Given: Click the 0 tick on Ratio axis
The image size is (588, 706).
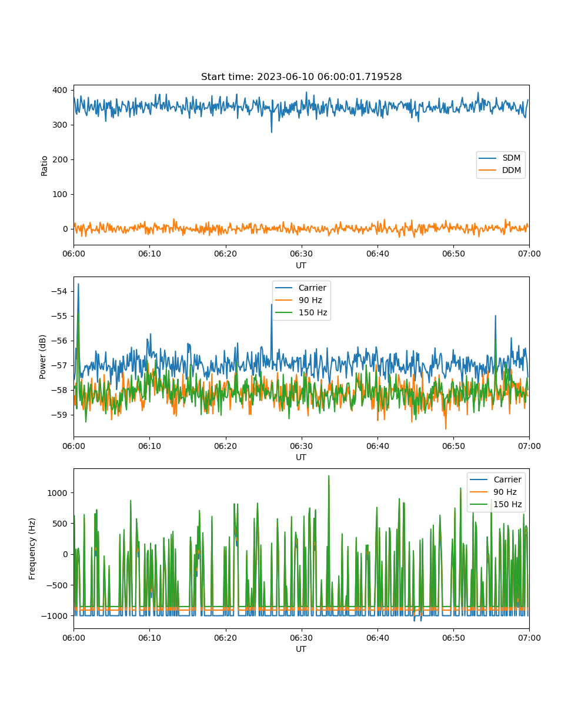Looking at the screenshot, I should (66, 229).
